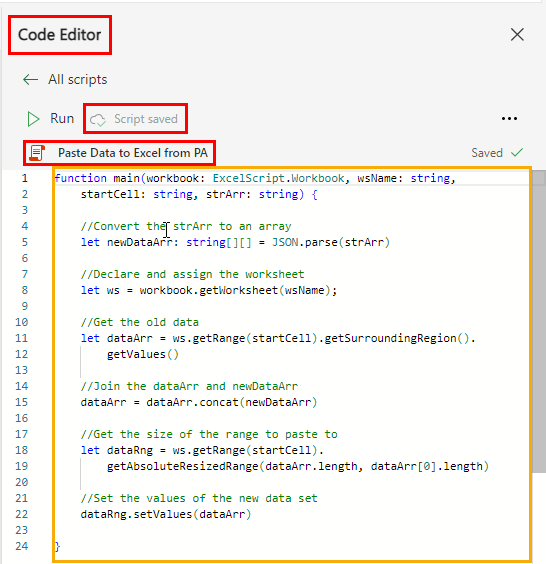Click the Script saved cloud icon

click(98, 120)
